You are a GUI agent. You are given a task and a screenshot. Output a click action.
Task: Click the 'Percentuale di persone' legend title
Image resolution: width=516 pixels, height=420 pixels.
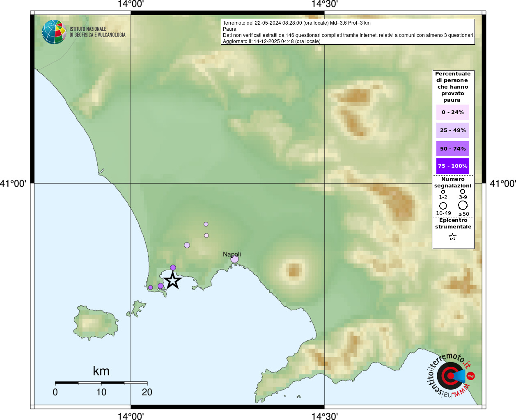(x=453, y=87)
